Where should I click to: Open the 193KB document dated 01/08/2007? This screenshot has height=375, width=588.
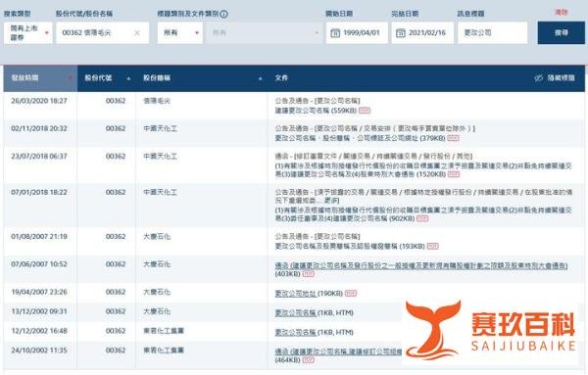tap(350, 246)
